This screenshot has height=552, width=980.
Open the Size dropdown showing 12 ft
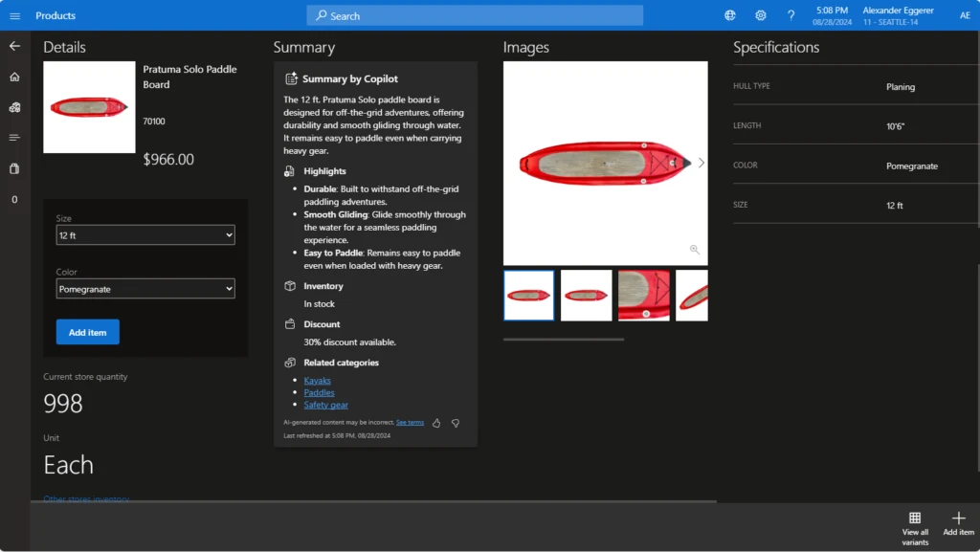pos(145,234)
